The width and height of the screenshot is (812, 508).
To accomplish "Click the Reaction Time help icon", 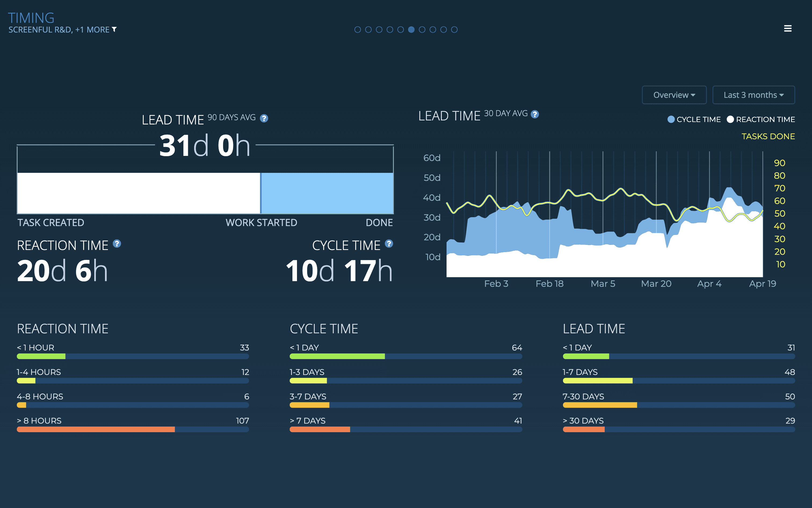I will 117,244.
